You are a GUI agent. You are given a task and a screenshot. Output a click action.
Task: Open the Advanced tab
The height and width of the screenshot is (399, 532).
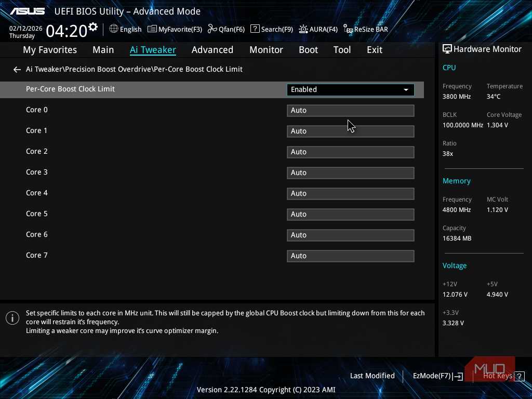click(212, 50)
